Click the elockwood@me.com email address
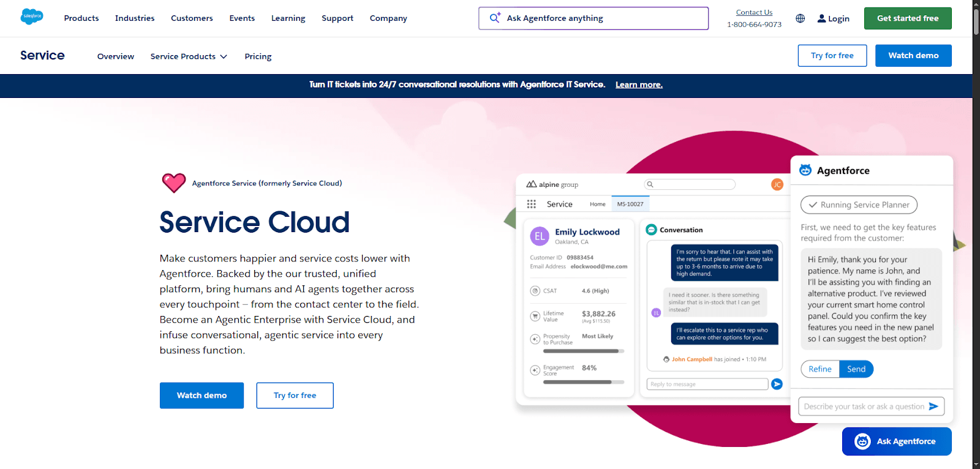The height and width of the screenshot is (469, 980). click(x=599, y=266)
